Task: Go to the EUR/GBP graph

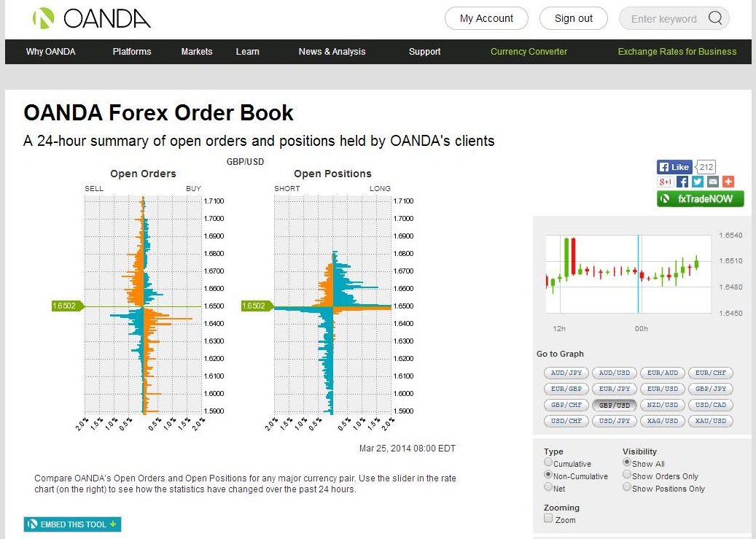Action: click(566, 389)
